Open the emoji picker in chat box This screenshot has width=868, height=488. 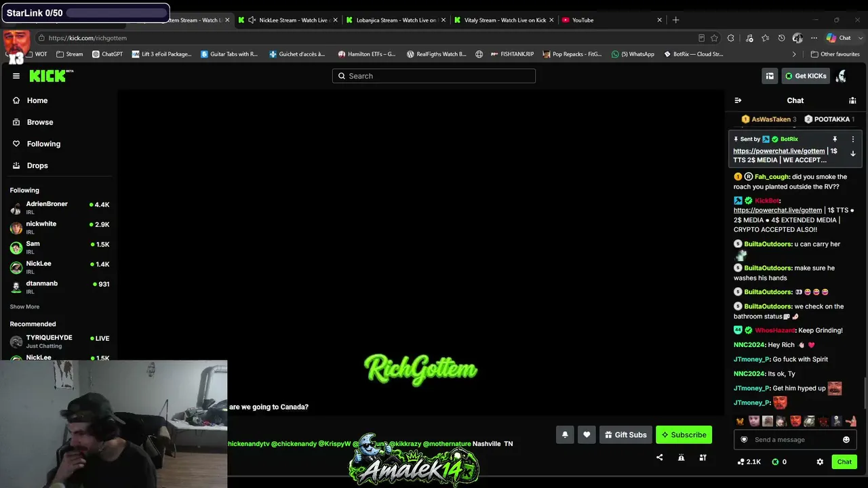[x=846, y=440]
